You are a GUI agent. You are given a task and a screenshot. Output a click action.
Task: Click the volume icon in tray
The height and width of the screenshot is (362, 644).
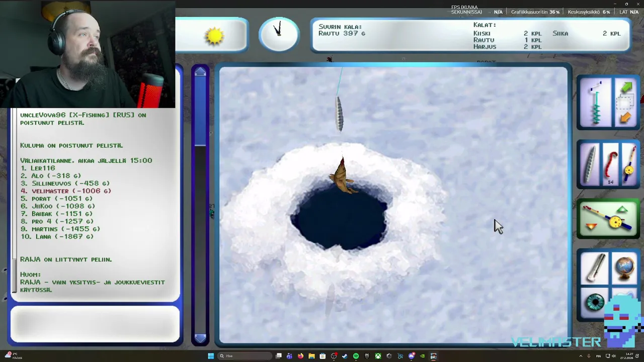[x=614, y=356]
